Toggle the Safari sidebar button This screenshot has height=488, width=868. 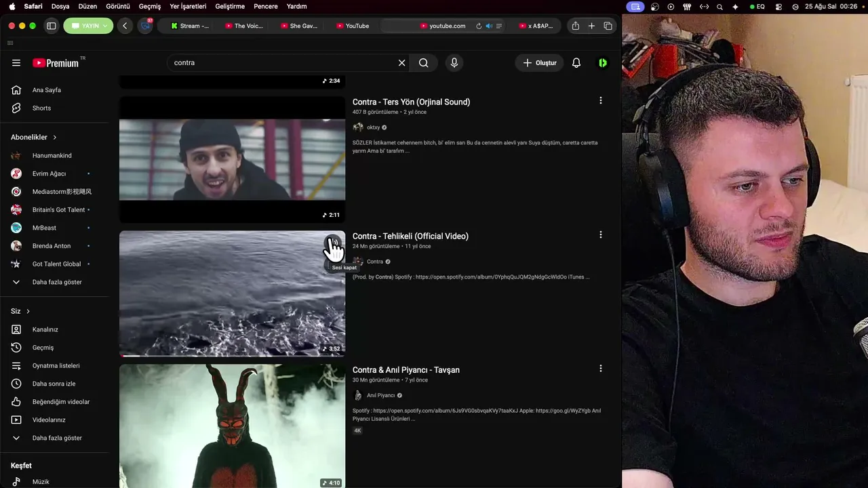click(51, 26)
